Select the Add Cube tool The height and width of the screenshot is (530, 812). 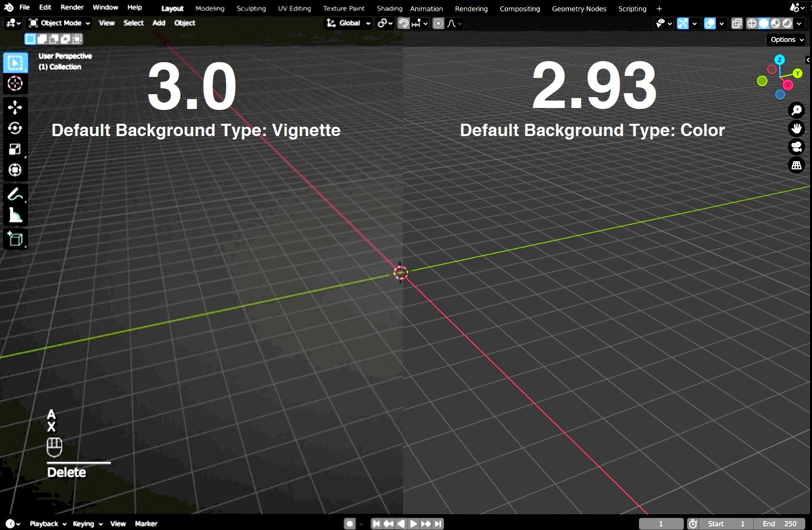(15, 240)
